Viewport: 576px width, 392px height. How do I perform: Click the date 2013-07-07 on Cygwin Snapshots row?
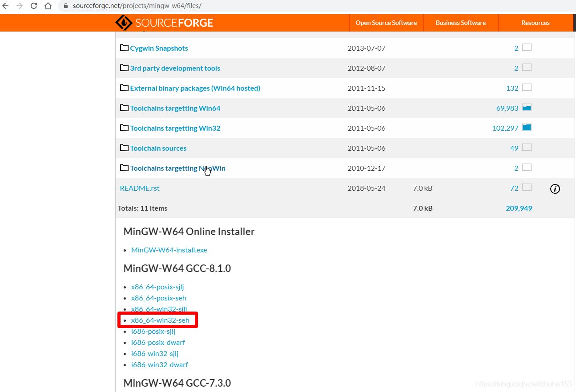pyautogui.click(x=367, y=48)
